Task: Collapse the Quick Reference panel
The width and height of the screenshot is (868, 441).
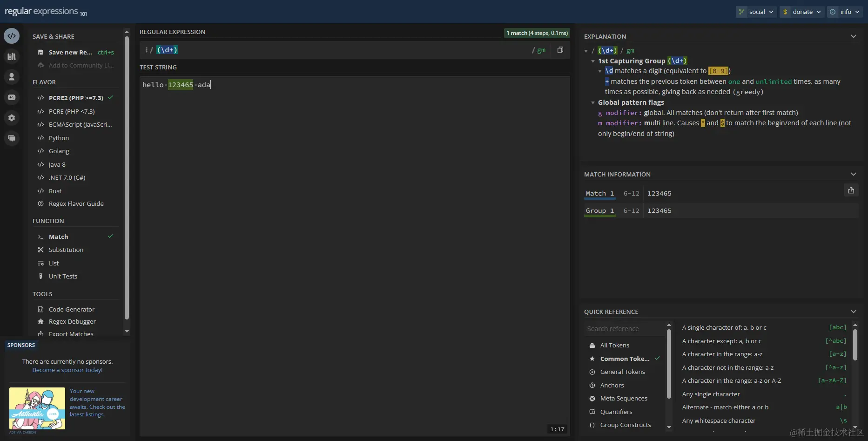Action: pyautogui.click(x=853, y=312)
